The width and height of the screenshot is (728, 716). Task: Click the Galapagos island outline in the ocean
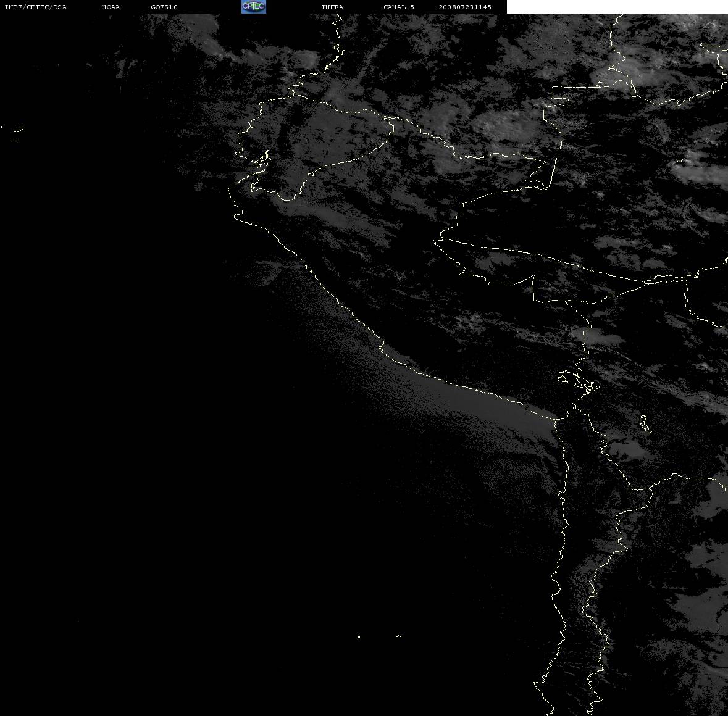[19, 130]
